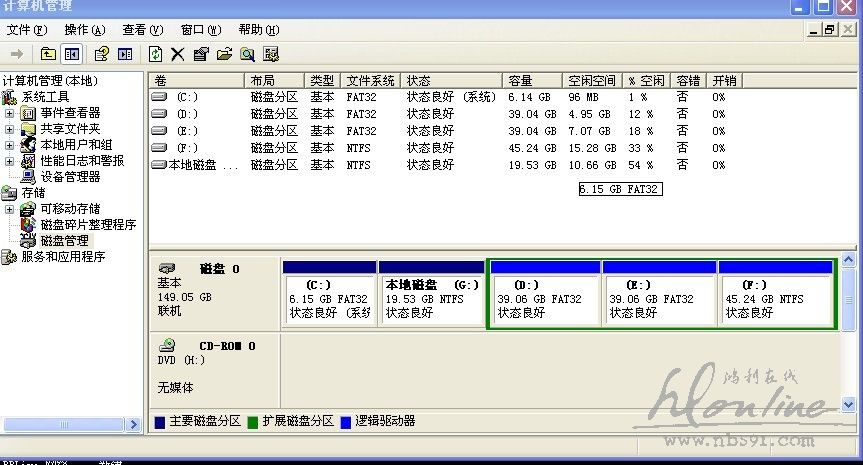Select 设备管理器 in the tree
This screenshot has height=465, width=863.
tap(70, 177)
